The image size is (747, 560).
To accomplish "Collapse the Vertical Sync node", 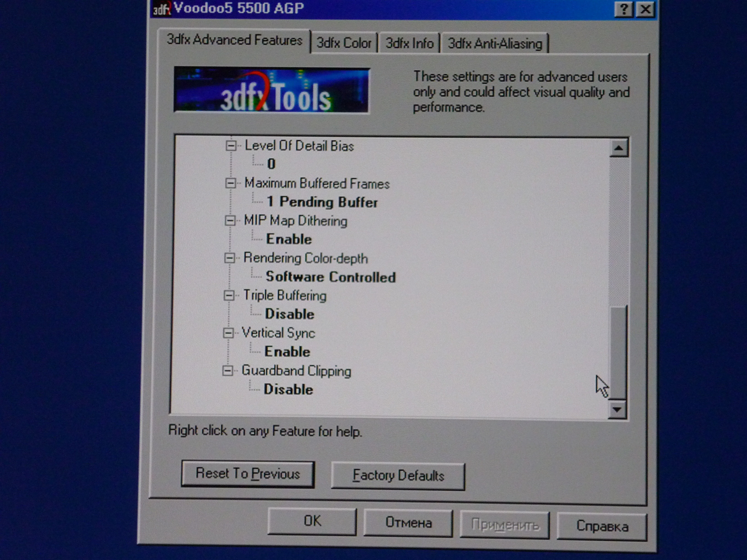I will coord(228,333).
